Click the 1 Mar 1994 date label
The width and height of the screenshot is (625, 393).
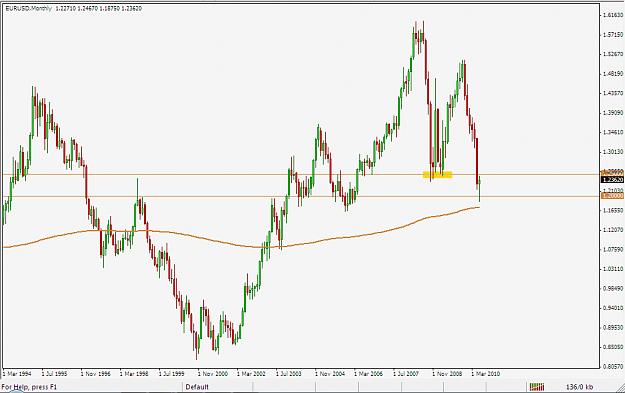pos(17,374)
